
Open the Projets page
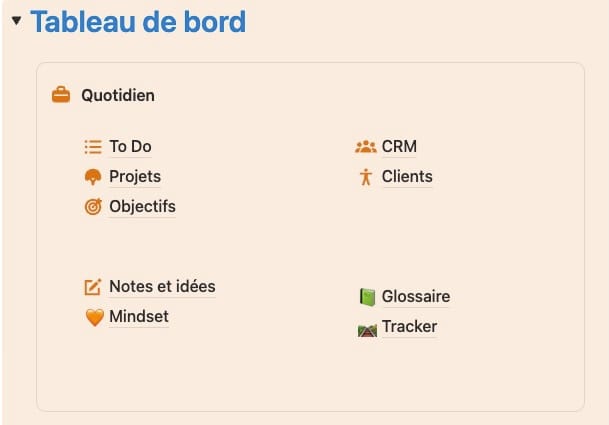[135, 177]
